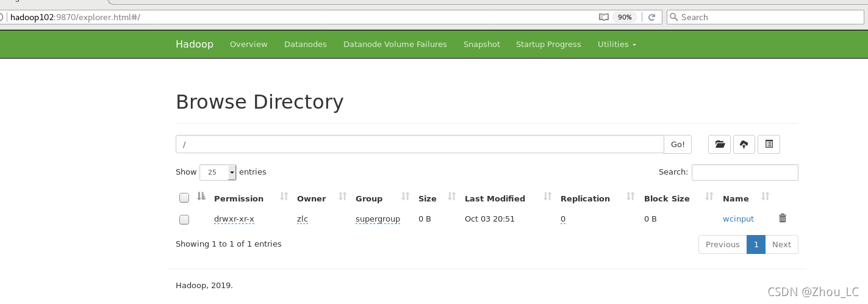Click the supergroup group link

[378, 219]
